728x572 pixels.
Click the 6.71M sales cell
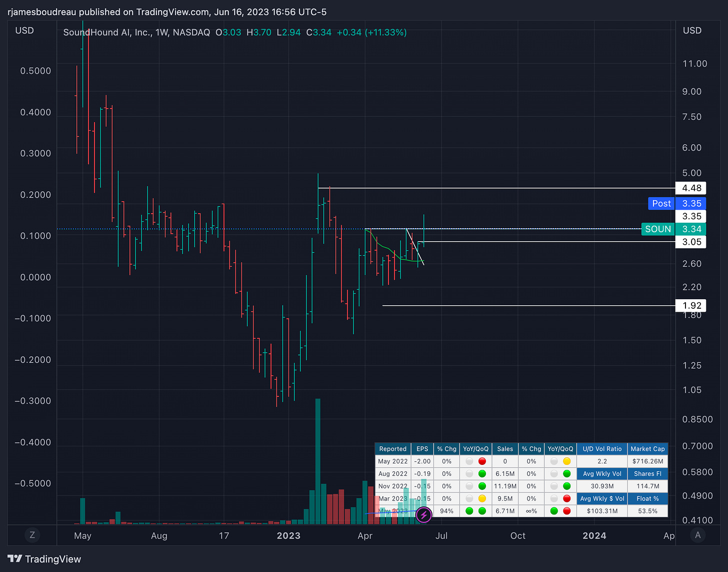coord(505,511)
